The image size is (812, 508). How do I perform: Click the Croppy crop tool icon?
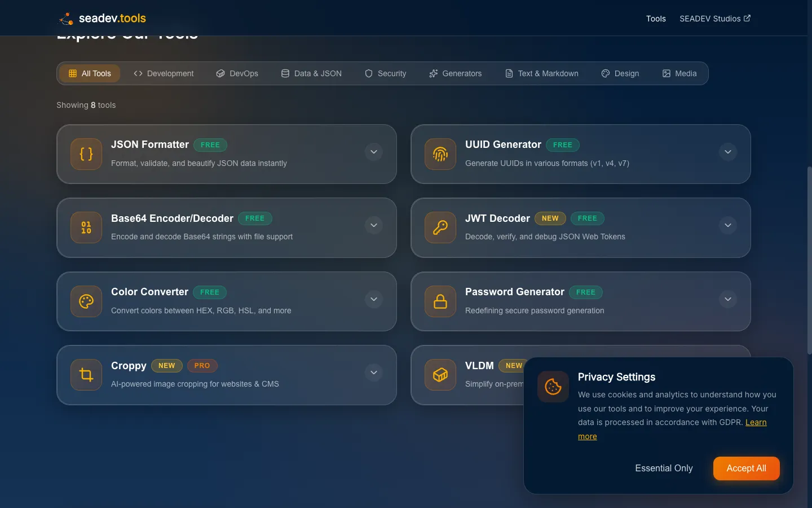pyautogui.click(x=86, y=375)
